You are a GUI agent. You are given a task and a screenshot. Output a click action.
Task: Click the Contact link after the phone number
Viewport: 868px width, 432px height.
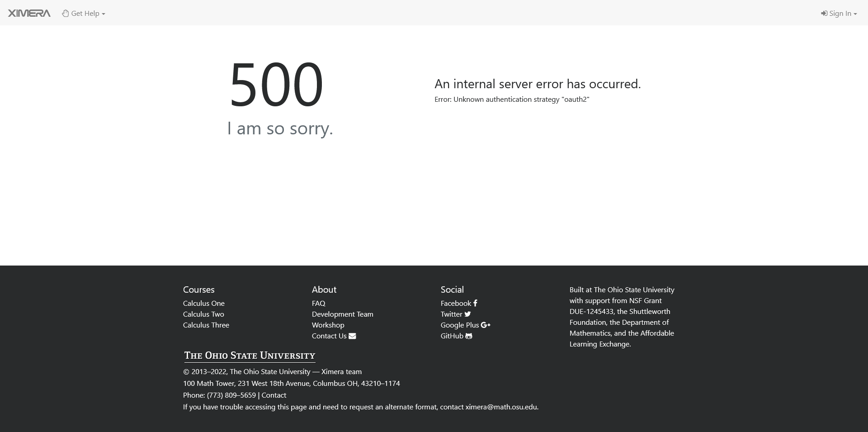pos(274,395)
